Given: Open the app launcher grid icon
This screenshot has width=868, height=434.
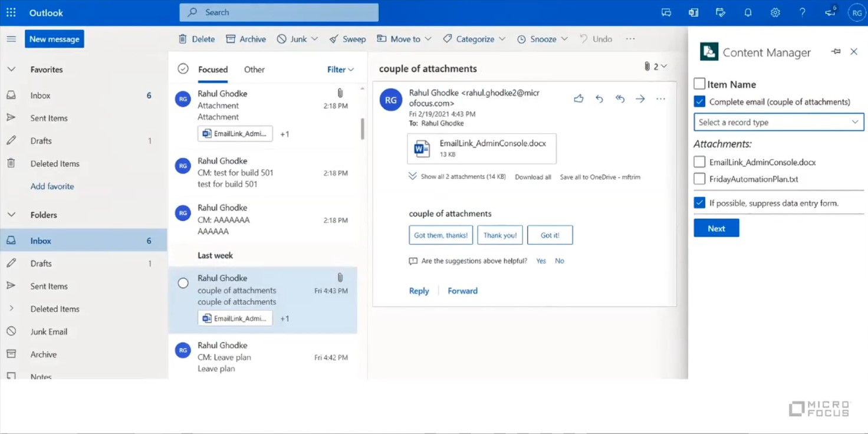Looking at the screenshot, I should tap(11, 12).
